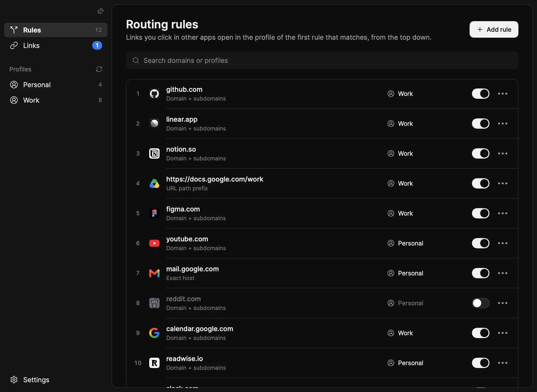
Task: Focus the Search domains or profiles field
Action: tap(322, 60)
